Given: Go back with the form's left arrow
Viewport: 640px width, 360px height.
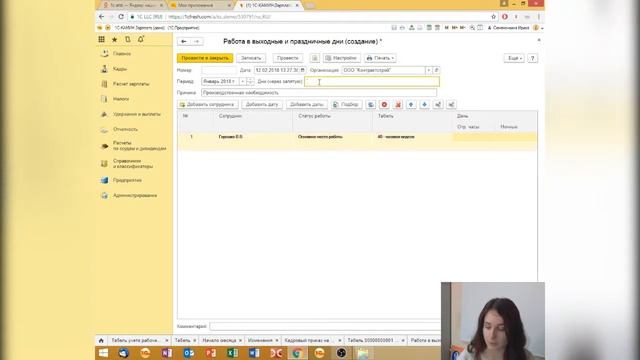Looking at the screenshot, I should [184, 41].
